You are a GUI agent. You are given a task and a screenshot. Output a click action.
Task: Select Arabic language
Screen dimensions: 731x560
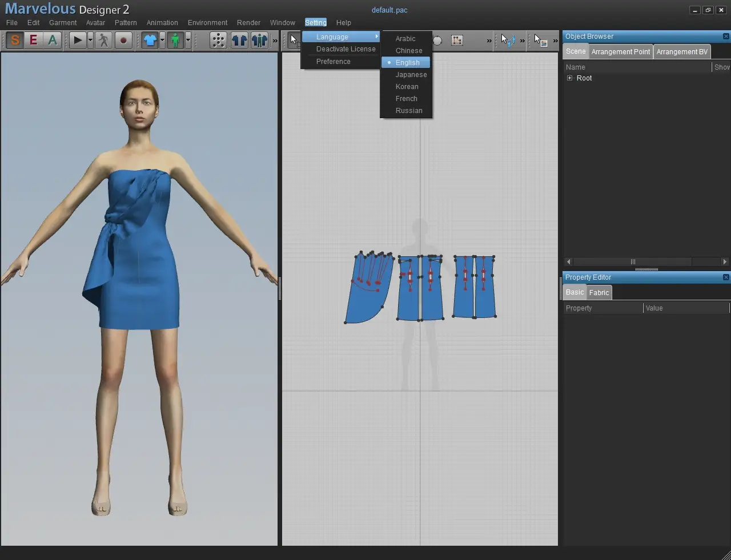pyautogui.click(x=406, y=39)
